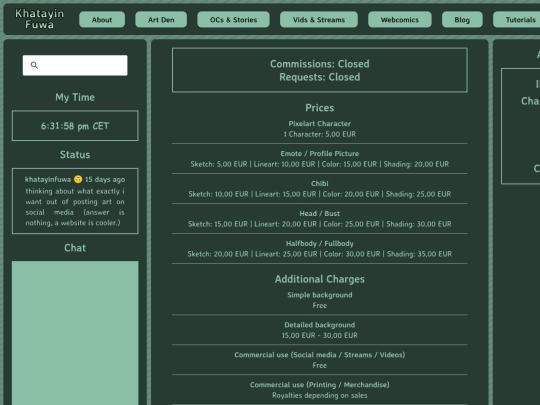
Task: Click the khatayinfuwa status username
Action: pos(48,179)
